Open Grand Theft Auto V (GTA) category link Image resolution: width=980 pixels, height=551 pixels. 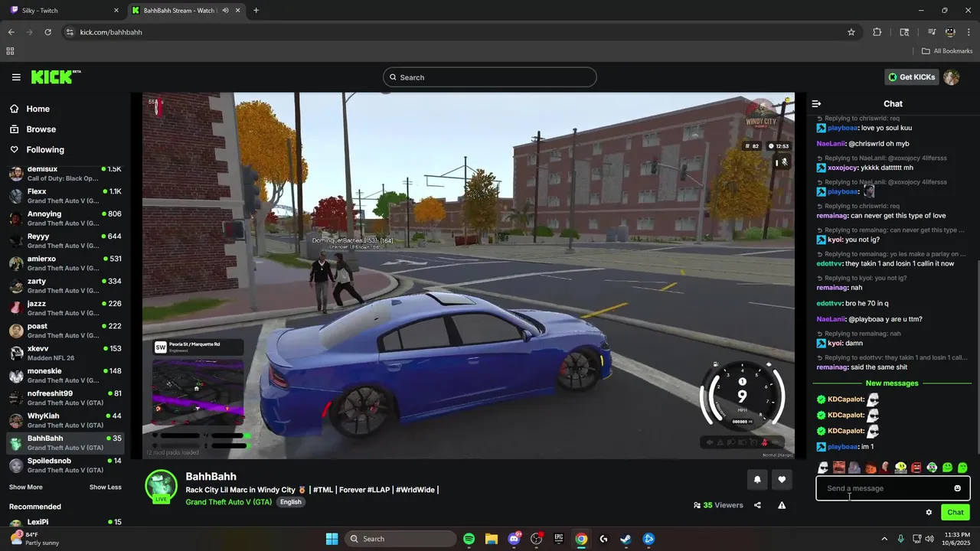(228, 502)
